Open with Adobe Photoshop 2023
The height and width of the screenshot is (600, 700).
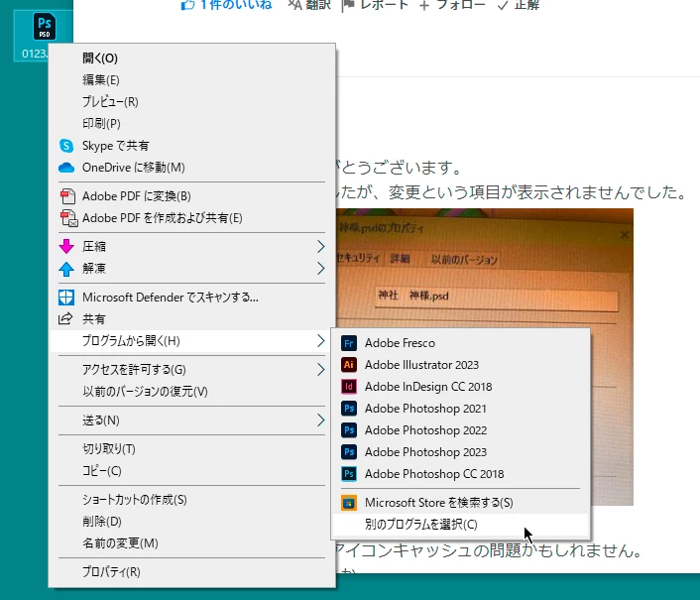click(461, 452)
